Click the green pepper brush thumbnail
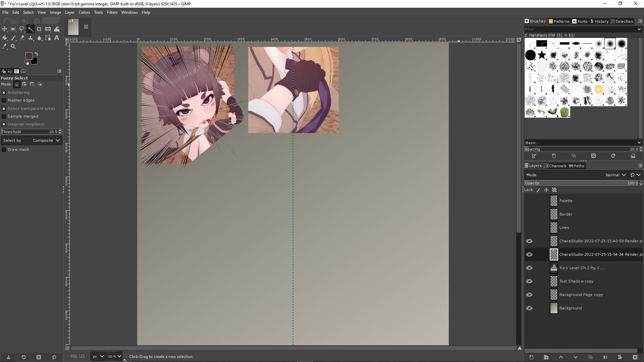The width and height of the screenshot is (644, 362). pos(565,112)
